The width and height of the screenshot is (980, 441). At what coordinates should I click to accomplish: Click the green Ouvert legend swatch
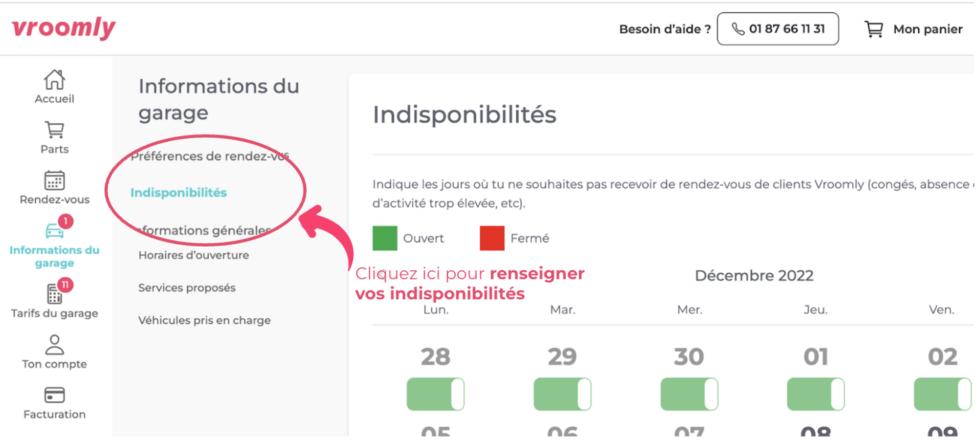point(385,238)
